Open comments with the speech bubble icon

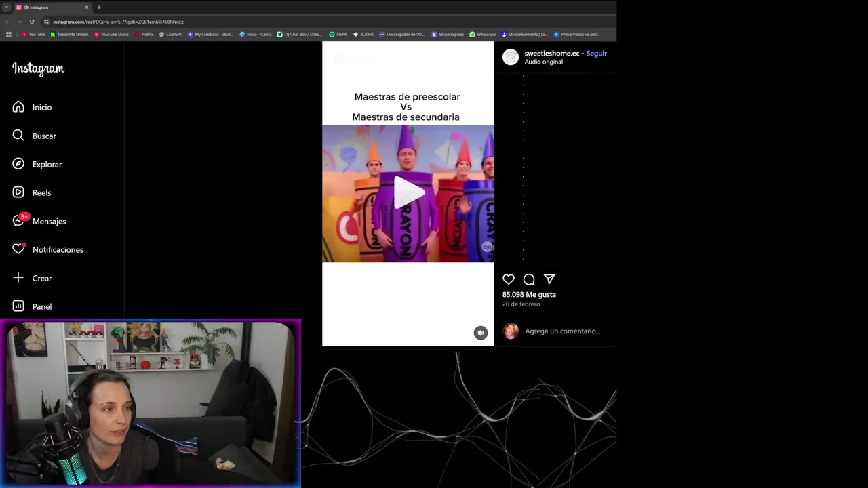click(529, 279)
